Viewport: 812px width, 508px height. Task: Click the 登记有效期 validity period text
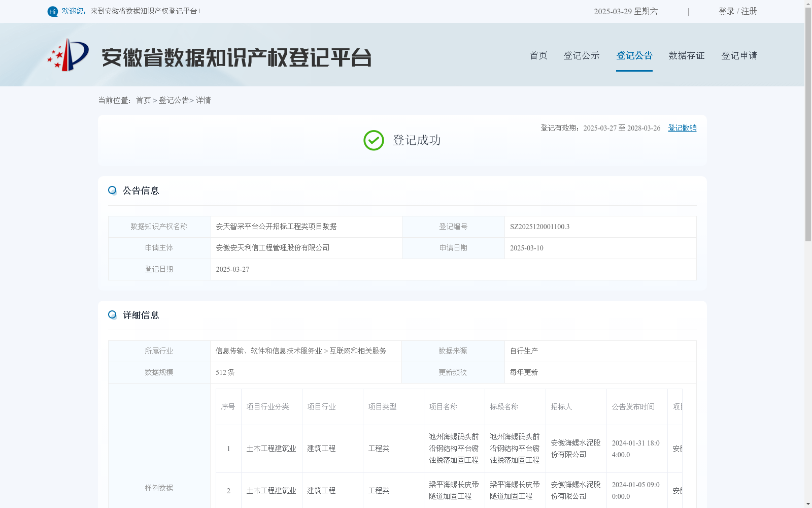(x=600, y=128)
